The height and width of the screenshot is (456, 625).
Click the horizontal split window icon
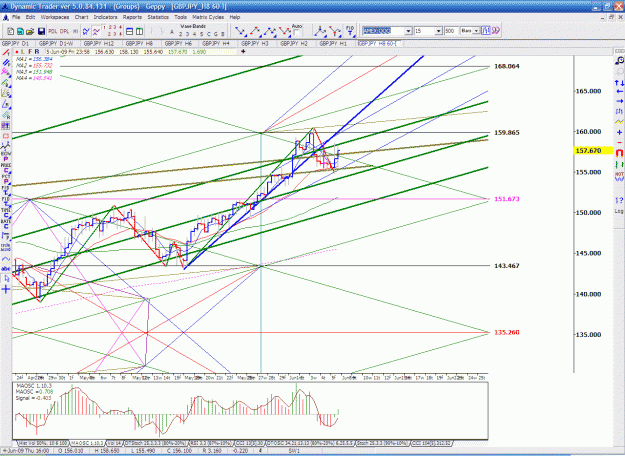point(130,31)
